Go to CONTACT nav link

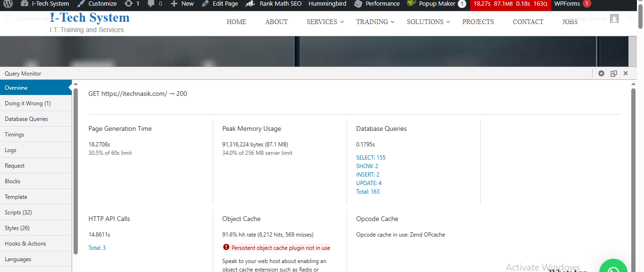click(x=528, y=22)
